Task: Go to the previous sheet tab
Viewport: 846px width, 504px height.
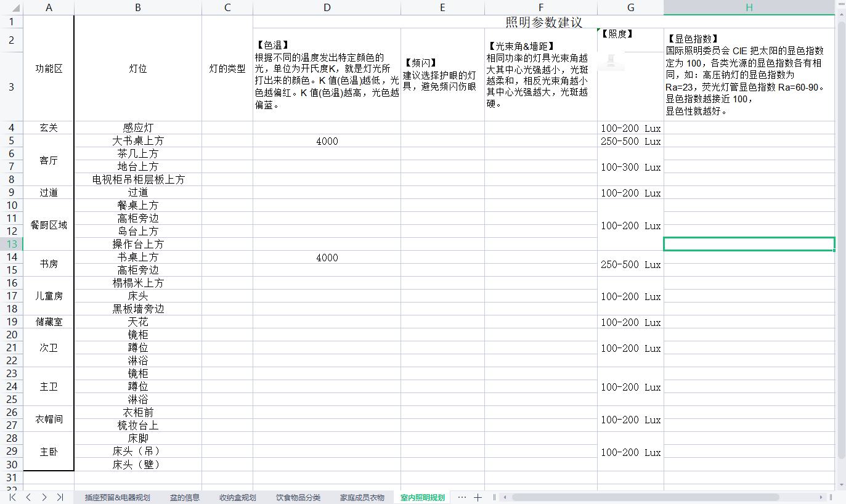Action: (28, 497)
